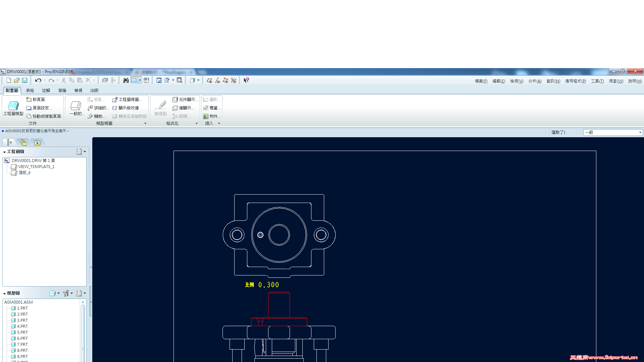This screenshot has width=644, height=362.
Task: Click the 3D box display icon
Action: tap(192, 80)
